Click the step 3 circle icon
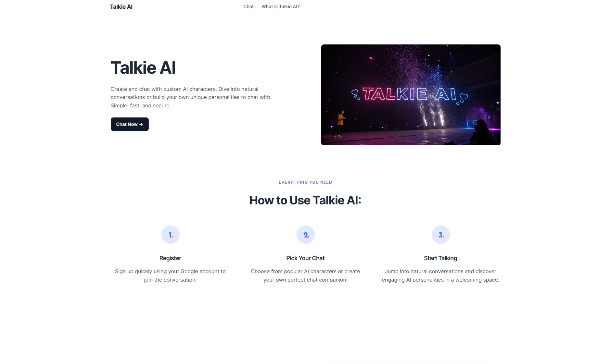This screenshot has width=611, height=364. tap(441, 235)
